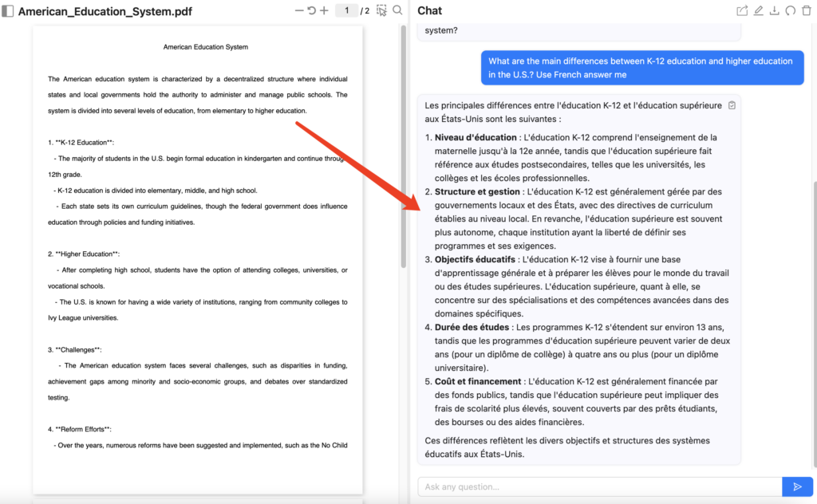Send the question with the blue arrow button
Viewport: 817px width, 504px height.
click(x=797, y=486)
